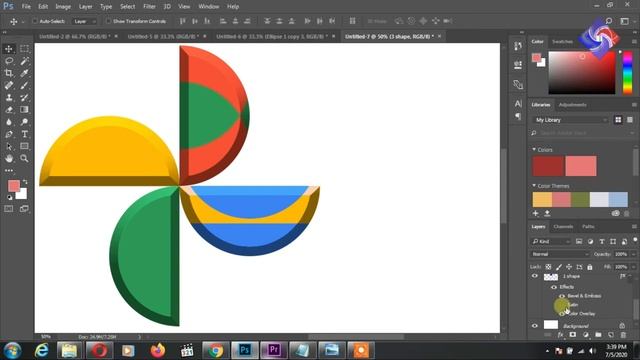Image resolution: width=640 pixels, height=360 pixels.
Task: Select the Pen tool
Action: [9, 134]
